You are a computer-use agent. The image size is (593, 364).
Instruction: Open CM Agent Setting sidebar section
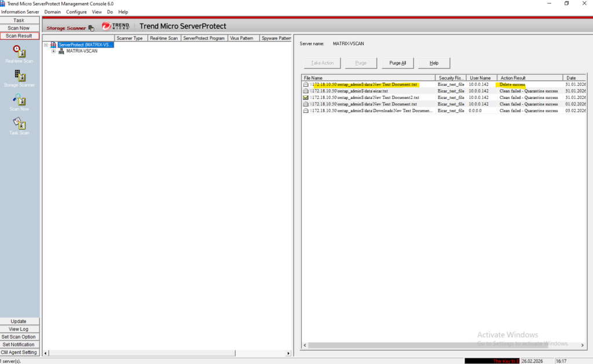tap(19, 352)
